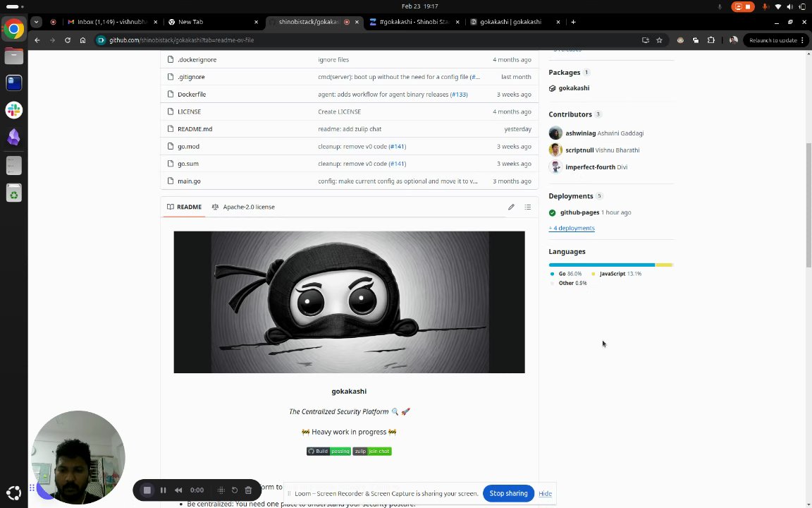Viewport: 812px width, 508px height.
Task: Open the github-pages deployment
Action: click(579, 212)
